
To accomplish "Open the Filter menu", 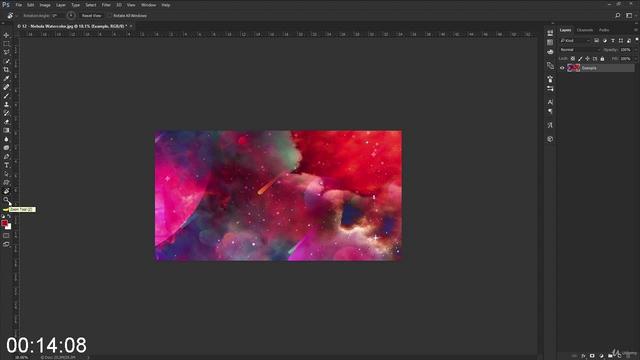I will point(106,5).
